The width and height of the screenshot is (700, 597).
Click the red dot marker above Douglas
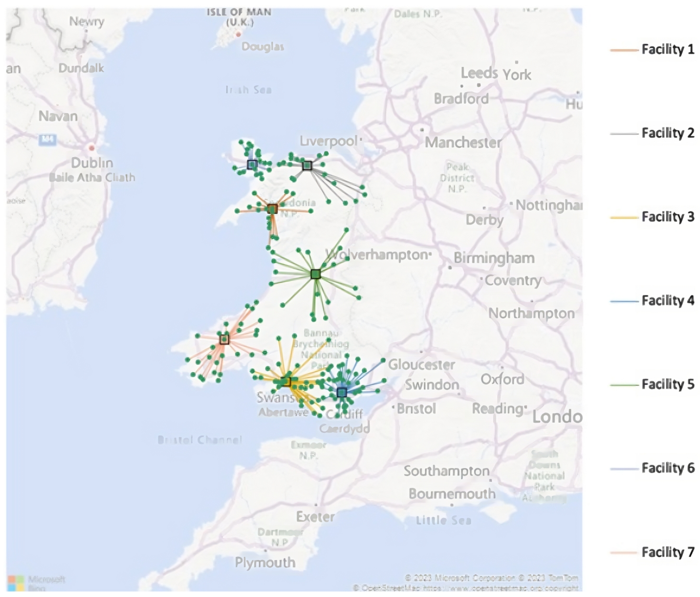(238, 34)
